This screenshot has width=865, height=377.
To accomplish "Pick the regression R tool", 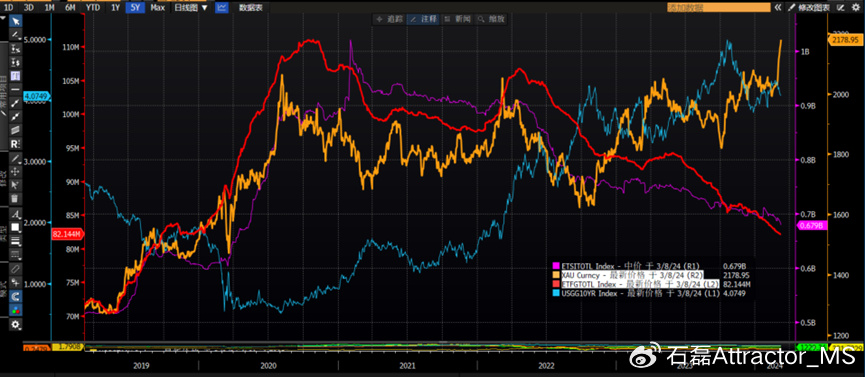I will 15,144.
